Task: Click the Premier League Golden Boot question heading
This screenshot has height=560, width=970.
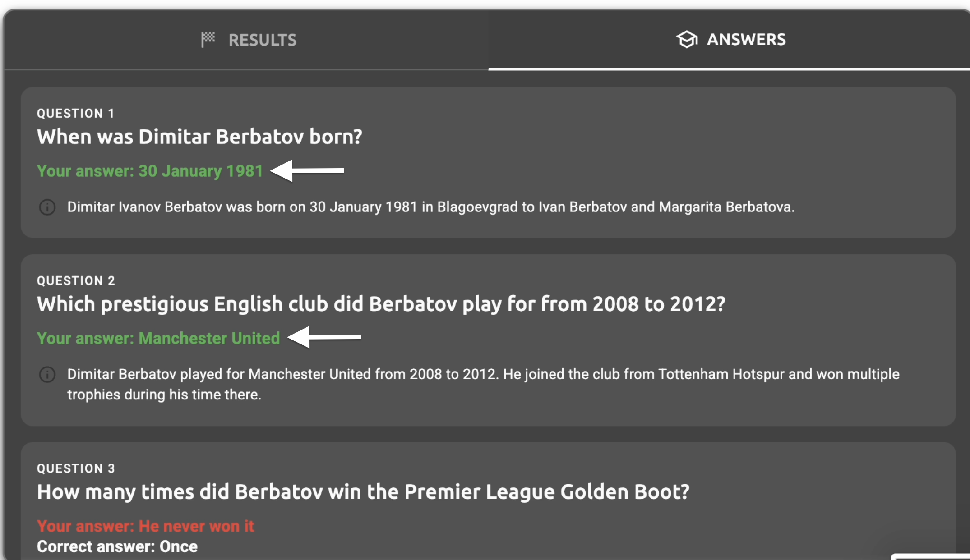Action: (x=363, y=492)
